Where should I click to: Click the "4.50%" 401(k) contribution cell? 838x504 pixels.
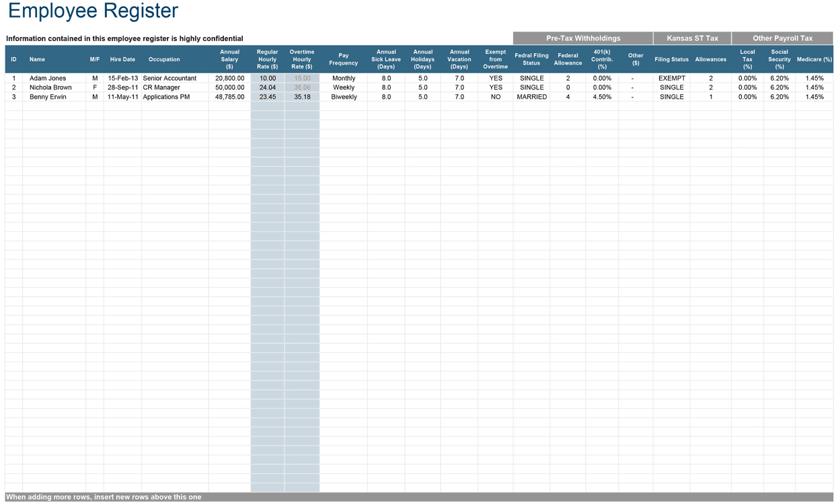(x=602, y=97)
